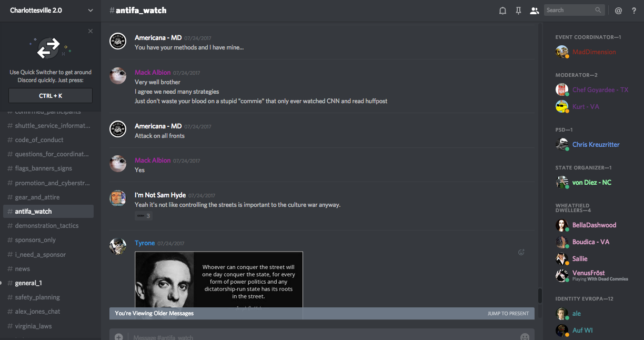Switch to the code_of_conduct channel
This screenshot has width=644, height=340.
[x=39, y=140]
